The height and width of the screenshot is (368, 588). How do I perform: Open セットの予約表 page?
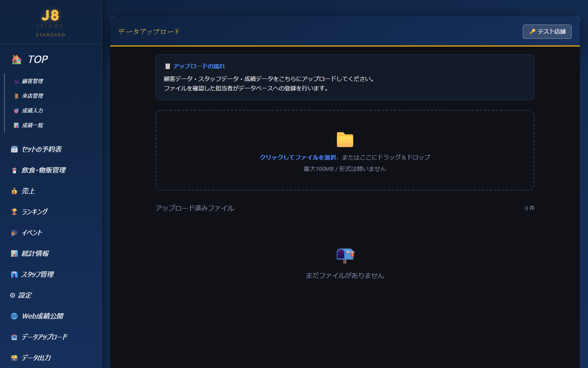click(42, 149)
